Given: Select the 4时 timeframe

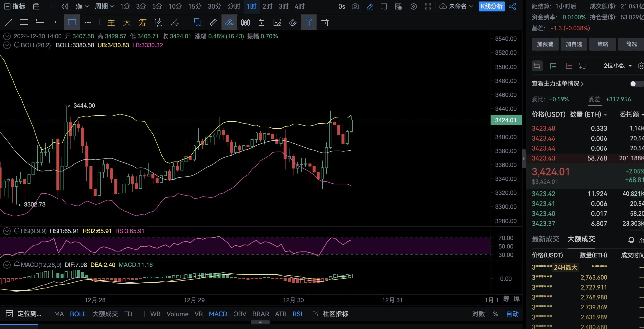Looking at the screenshot, I should click(299, 6).
